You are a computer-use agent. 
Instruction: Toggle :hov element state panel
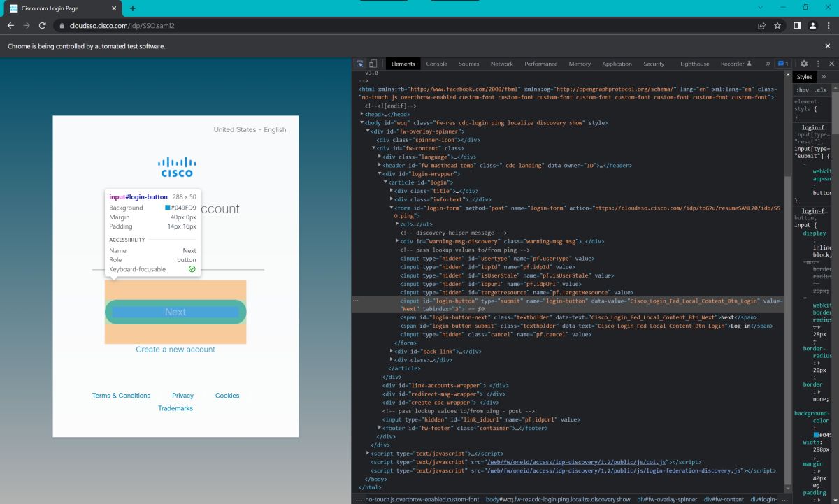pos(802,90)
